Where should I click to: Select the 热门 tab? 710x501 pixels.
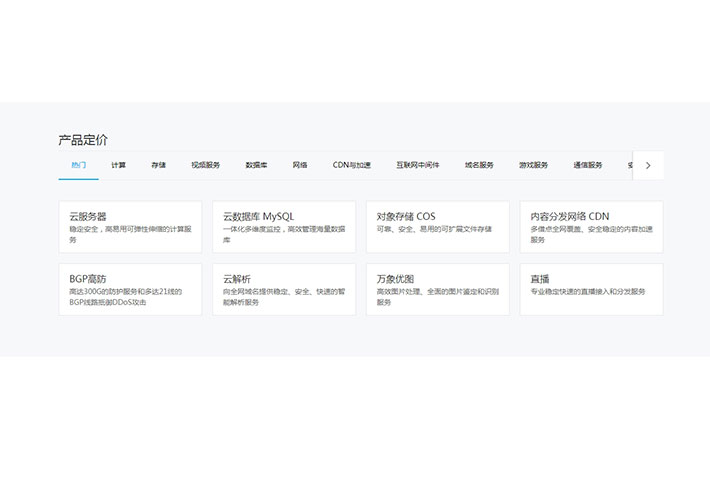pos(79,165)
